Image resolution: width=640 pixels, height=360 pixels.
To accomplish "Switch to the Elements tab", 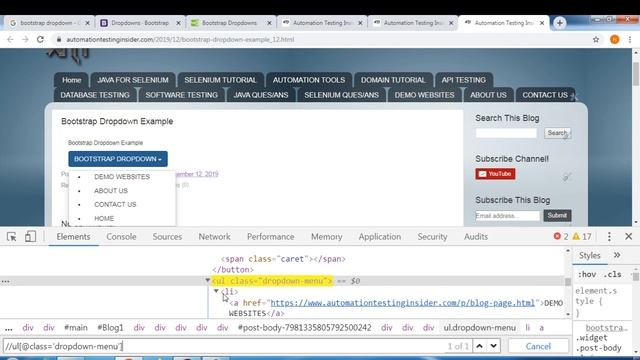I will (x=73, y=237).
